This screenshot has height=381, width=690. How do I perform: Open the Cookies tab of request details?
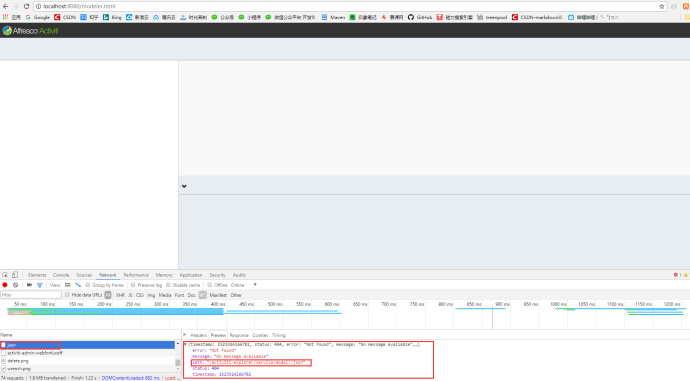click(260, 335)
